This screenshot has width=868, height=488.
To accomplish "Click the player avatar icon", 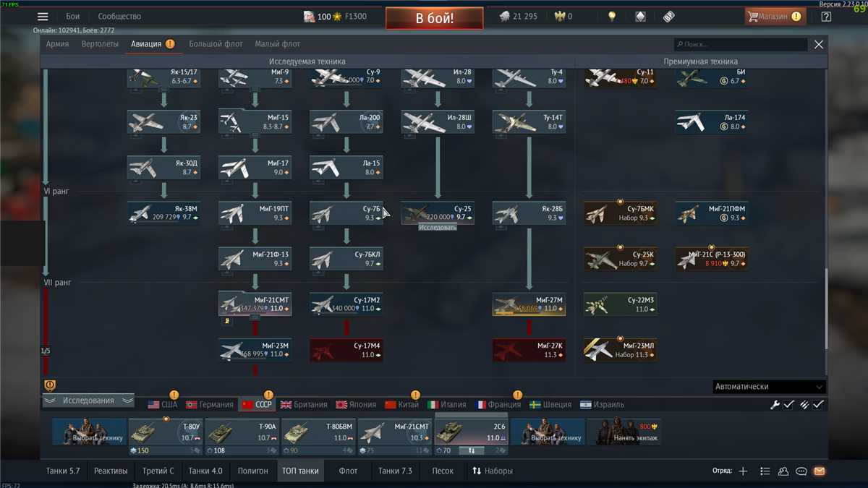I will tap(310, 17).
